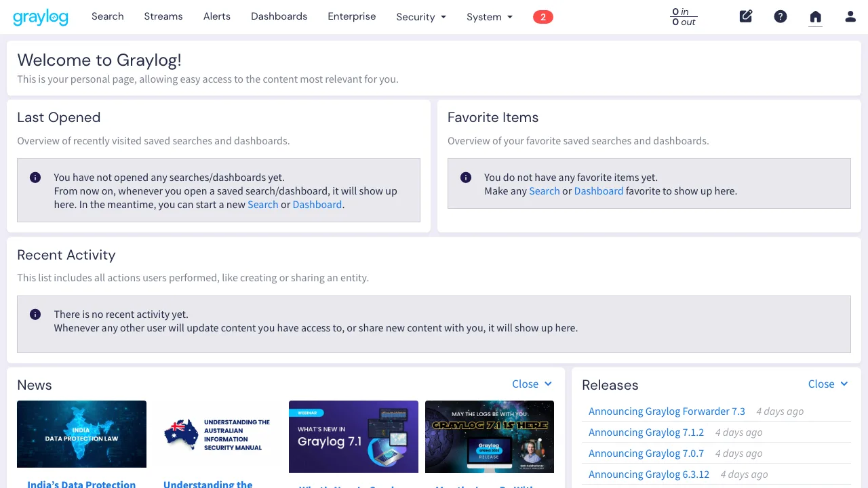The height and width of the screenshot is (488, 868).
Task: Click the info icon in Last Opened notice
Action: 35,178
